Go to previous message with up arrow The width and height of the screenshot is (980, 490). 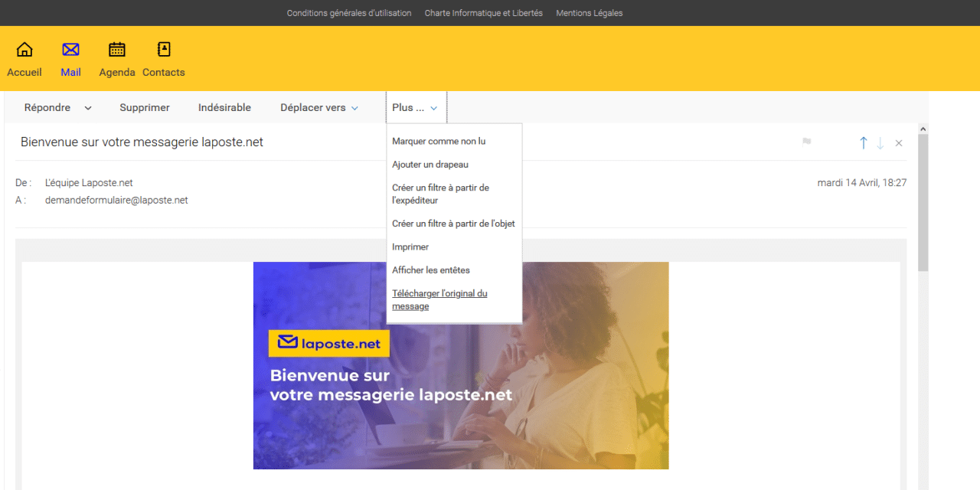[x=863, y=143]
